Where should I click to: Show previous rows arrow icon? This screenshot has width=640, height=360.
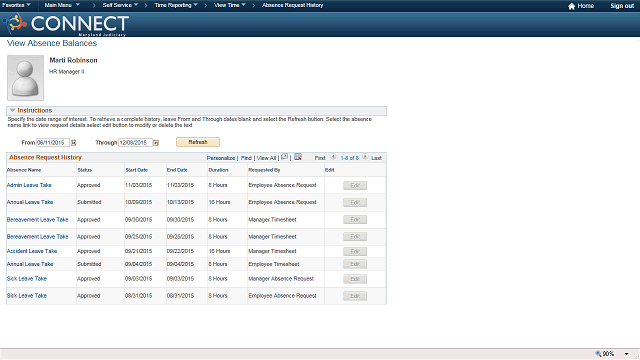pos(333,157)
